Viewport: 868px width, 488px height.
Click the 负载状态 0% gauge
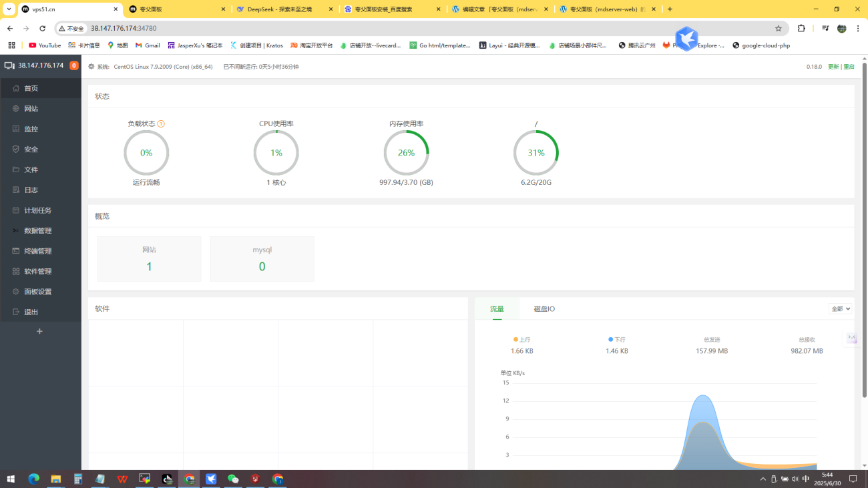tap(146, 153)
